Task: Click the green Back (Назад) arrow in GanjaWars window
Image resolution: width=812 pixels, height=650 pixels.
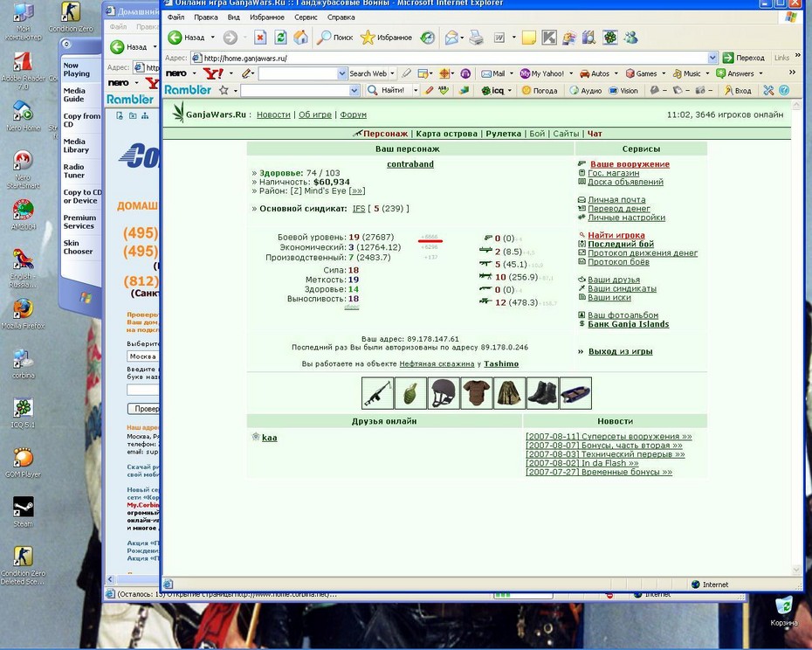Action: 175,38
